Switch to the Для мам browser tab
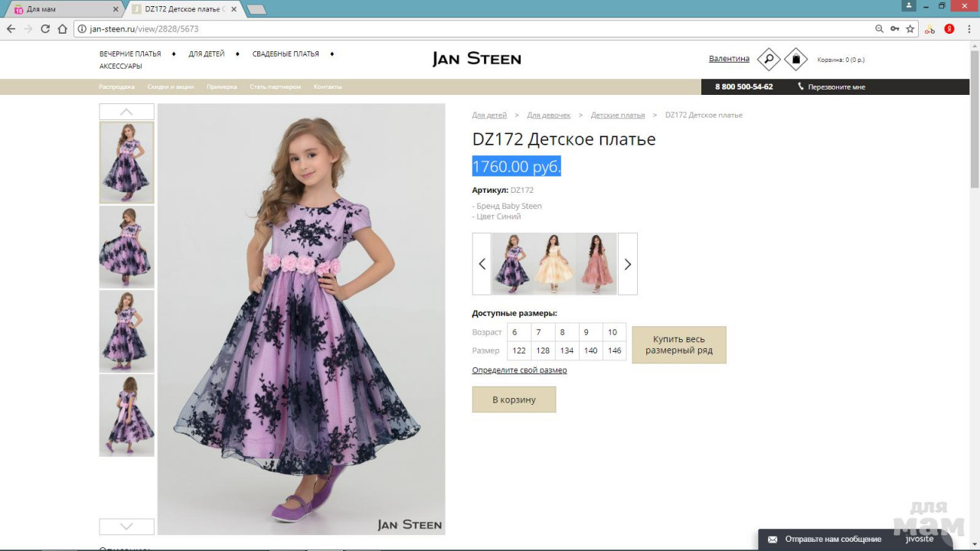Screen dimensions: 980x551 coord(61,9)
